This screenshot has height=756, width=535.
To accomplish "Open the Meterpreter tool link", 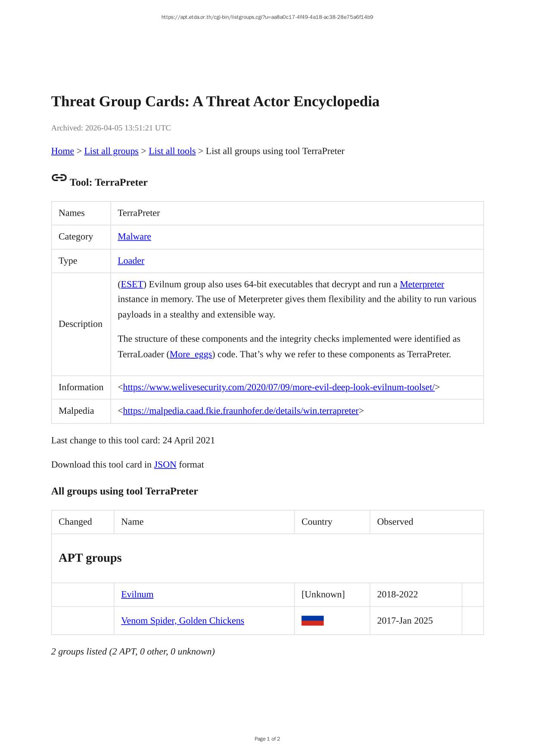I will point(422,285).
